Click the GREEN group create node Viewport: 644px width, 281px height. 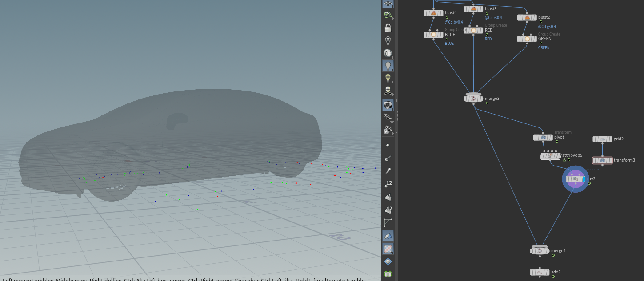pyautogui.click(x=527, y=39)
